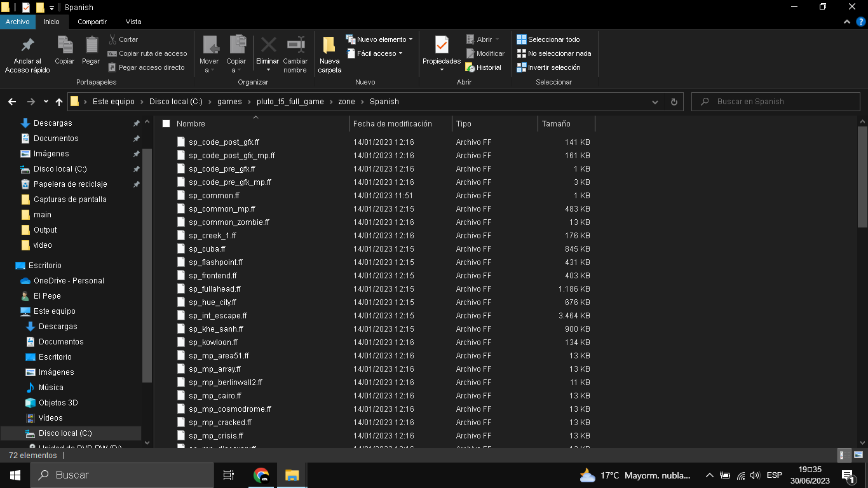Navigate to pluto_t5_full_game in breadcrumb
The height and width of the screenshot is (488, 868).
[x=290, y=102]
